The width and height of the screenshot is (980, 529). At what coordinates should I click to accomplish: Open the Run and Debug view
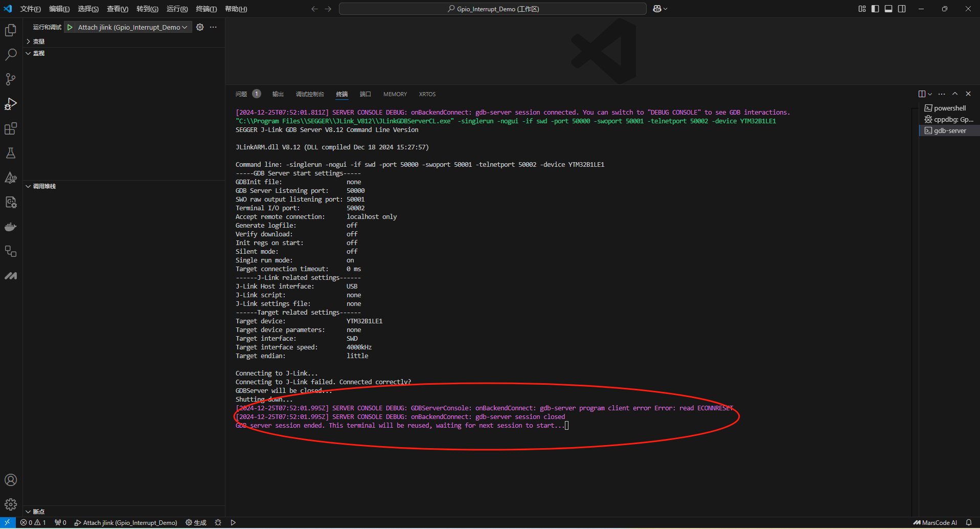(x=11, y=104)
